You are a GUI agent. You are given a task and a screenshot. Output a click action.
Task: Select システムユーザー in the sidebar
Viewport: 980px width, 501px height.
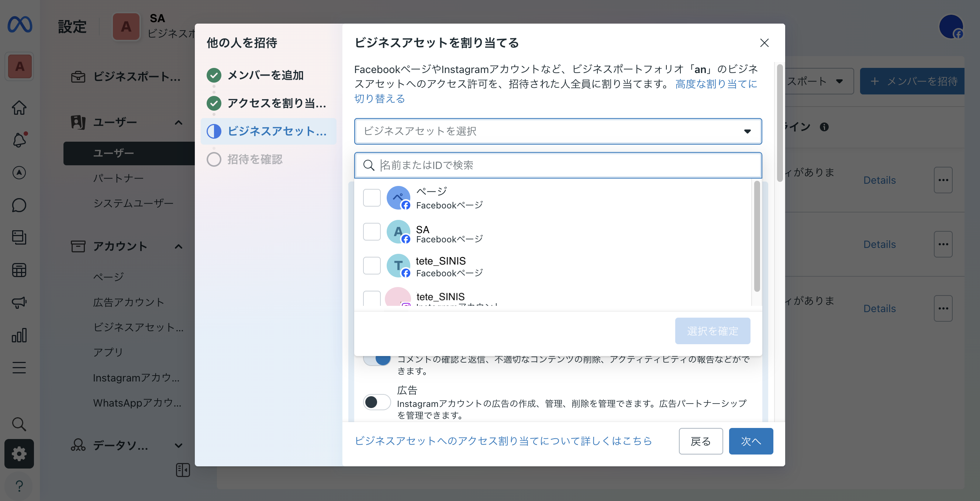(133, 203)
